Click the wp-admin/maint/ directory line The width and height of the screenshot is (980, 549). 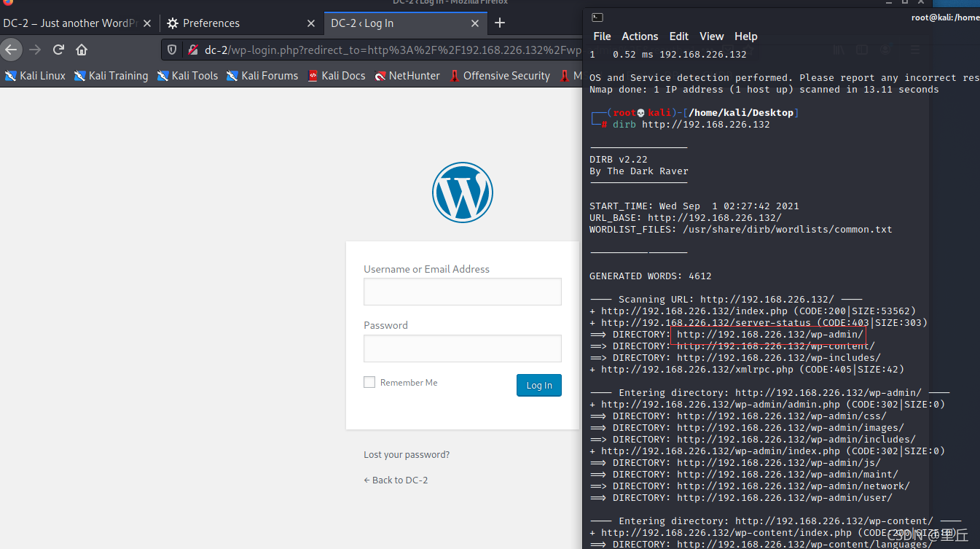coord(744,474)
